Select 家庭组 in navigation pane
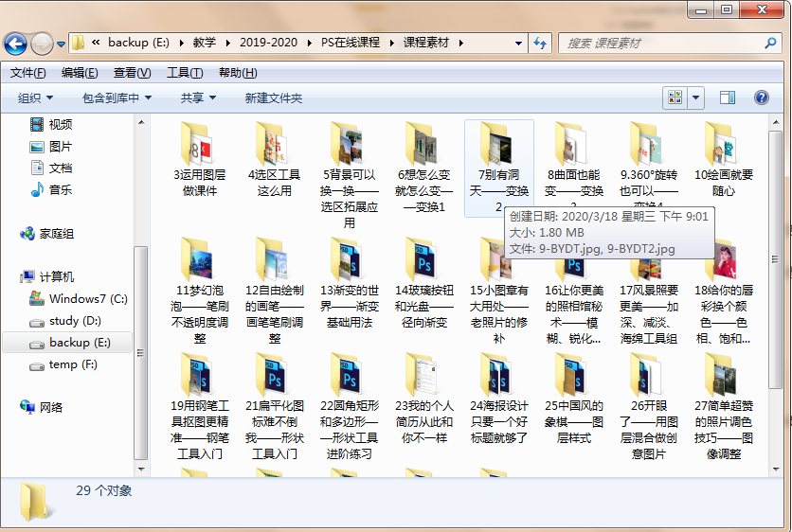The image size is (792, 532). pos(56,234)
